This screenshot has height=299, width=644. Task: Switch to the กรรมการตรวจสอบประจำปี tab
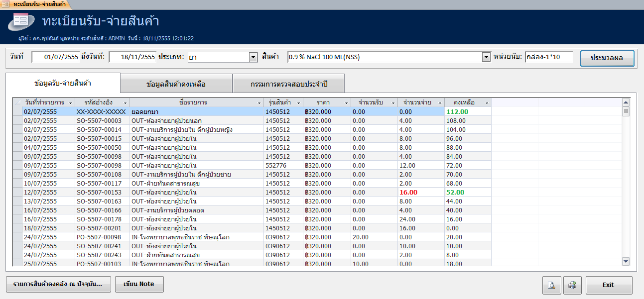tap(288, 83)
